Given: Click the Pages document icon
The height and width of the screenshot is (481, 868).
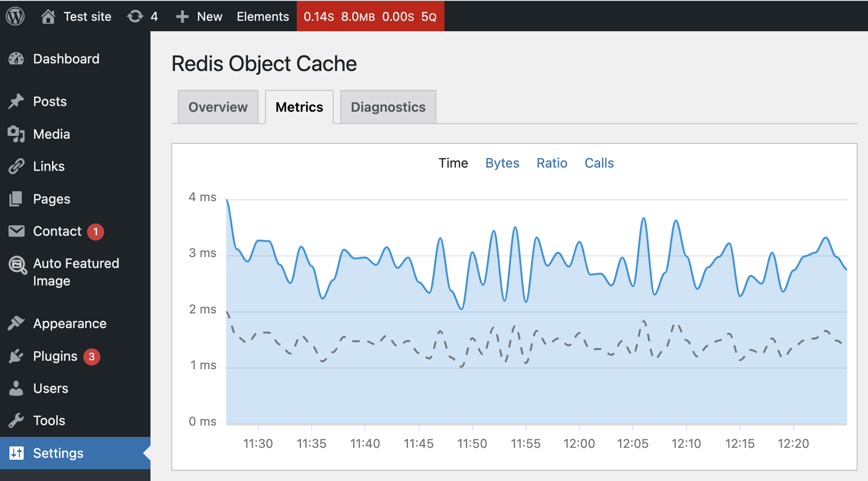Looking at the screenshot, I should click(16, 199).
